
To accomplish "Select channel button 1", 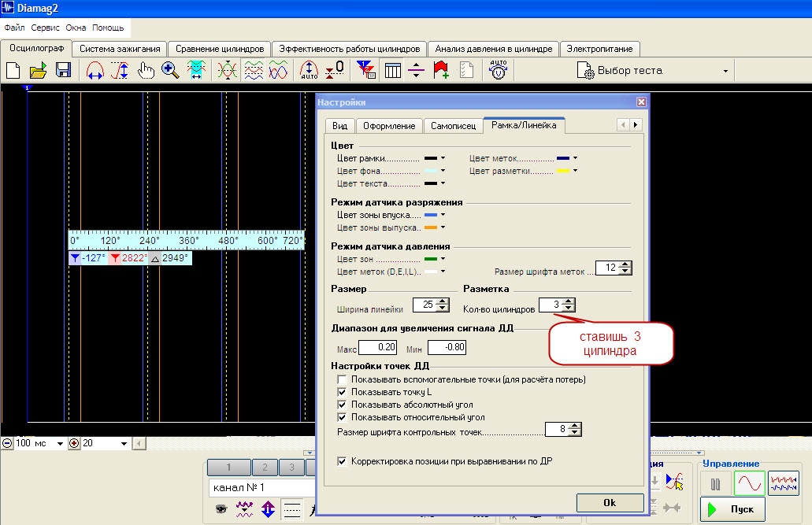I will [229, 467].
